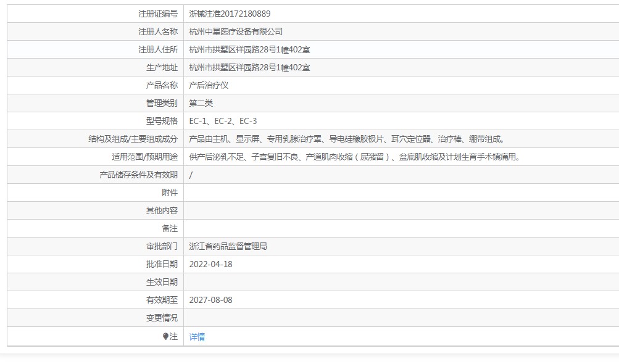
Task: Click the approving department 浙江省药品监督管理局
Action: coord(228,246)
